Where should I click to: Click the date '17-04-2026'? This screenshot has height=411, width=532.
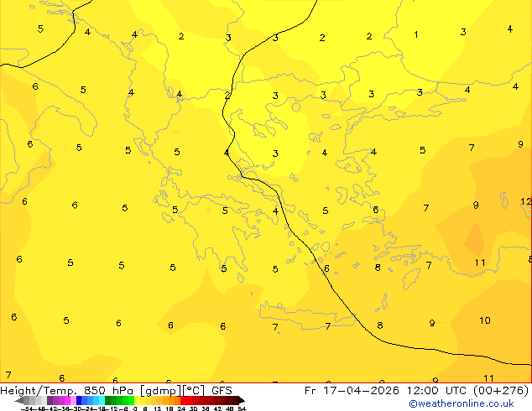coord(361,391)
